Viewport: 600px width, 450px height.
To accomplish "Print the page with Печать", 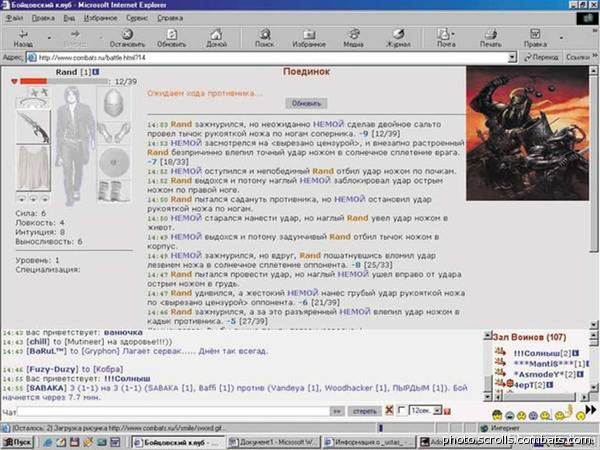I will (x=491, y=38).
